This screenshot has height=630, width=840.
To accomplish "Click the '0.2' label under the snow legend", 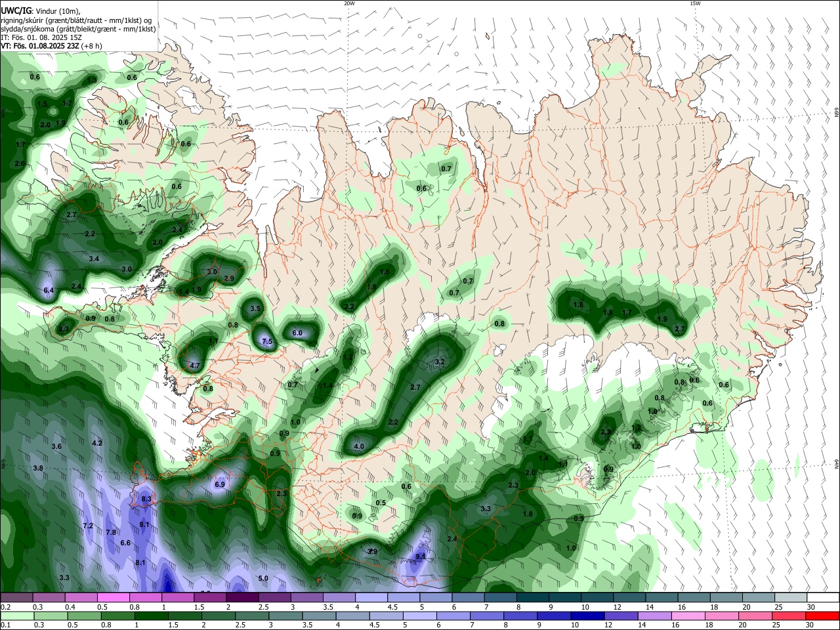I will coord(6,607).
